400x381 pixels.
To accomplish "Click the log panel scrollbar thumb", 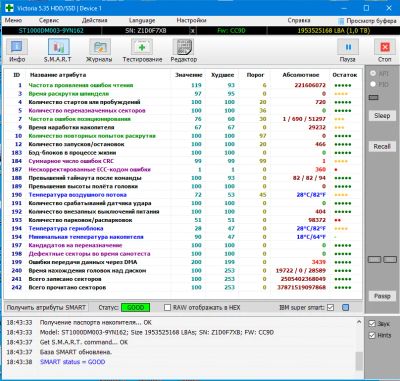I will (x=359, y=361).
